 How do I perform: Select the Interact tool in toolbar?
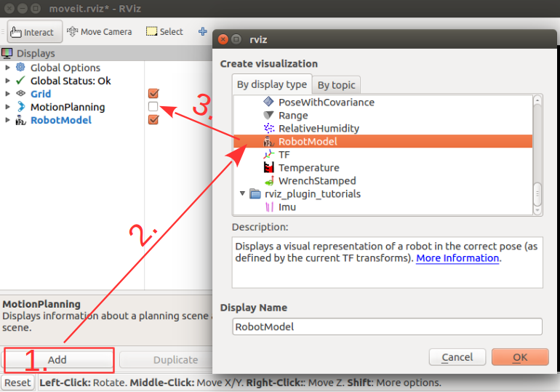click(x=32, y=32)
